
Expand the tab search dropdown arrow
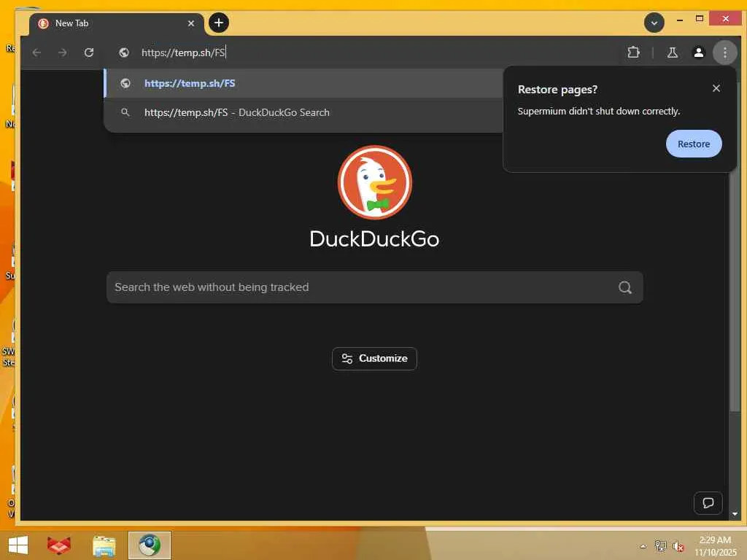point(654,23)
